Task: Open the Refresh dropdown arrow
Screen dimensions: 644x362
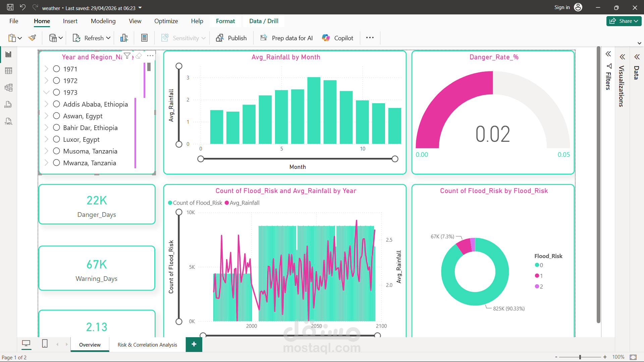Action: tap(108, 38)
